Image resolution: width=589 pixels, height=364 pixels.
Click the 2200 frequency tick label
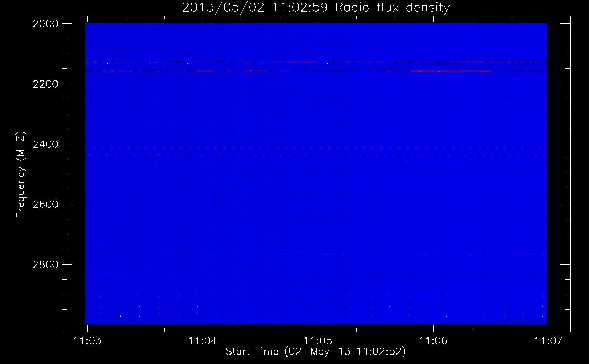pyautogui.click(x=46, y=84)
